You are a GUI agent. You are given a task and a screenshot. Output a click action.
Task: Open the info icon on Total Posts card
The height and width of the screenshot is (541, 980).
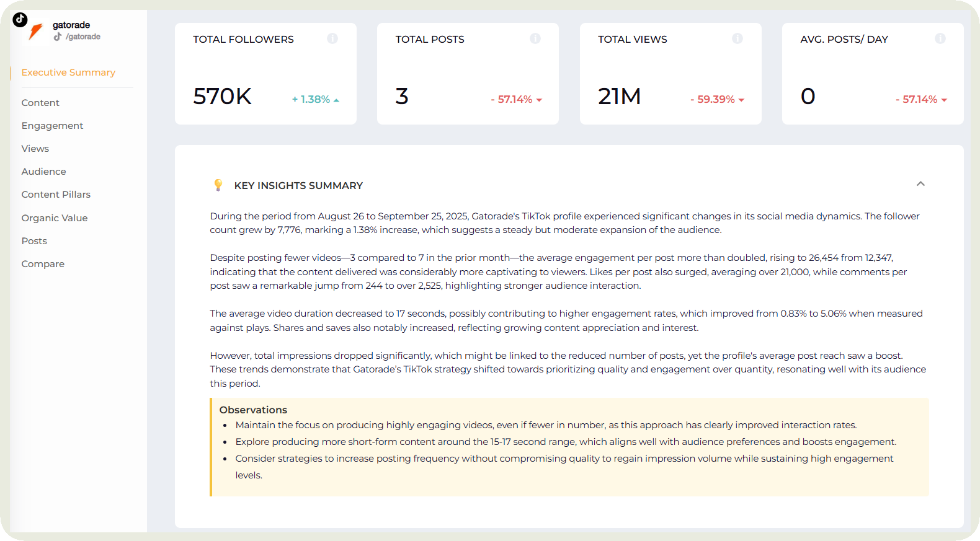(x=535, y=38)
